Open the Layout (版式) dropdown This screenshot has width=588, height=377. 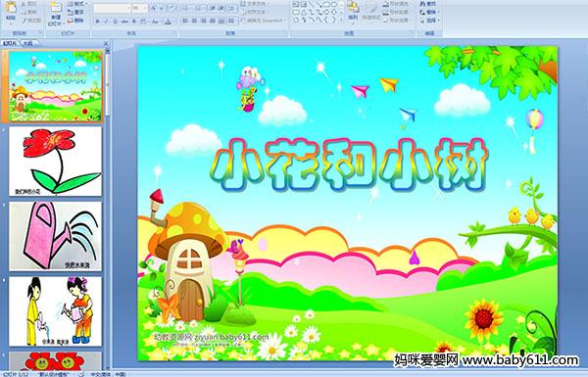(77, 3)
